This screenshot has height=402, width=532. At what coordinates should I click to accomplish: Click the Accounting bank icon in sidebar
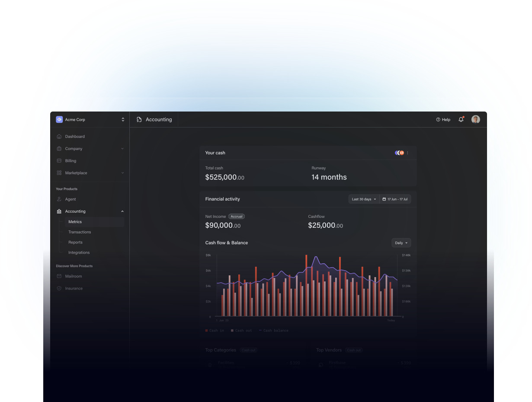click(59, 211)
